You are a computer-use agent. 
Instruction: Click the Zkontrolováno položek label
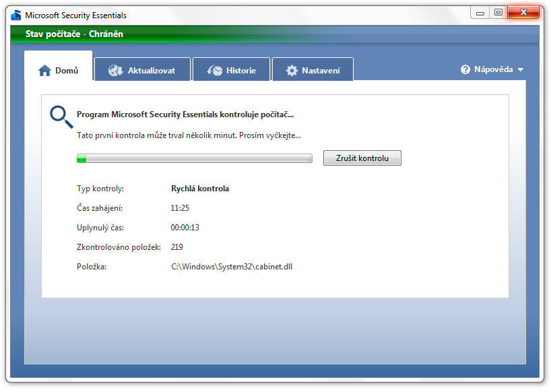tap(119, 247)
